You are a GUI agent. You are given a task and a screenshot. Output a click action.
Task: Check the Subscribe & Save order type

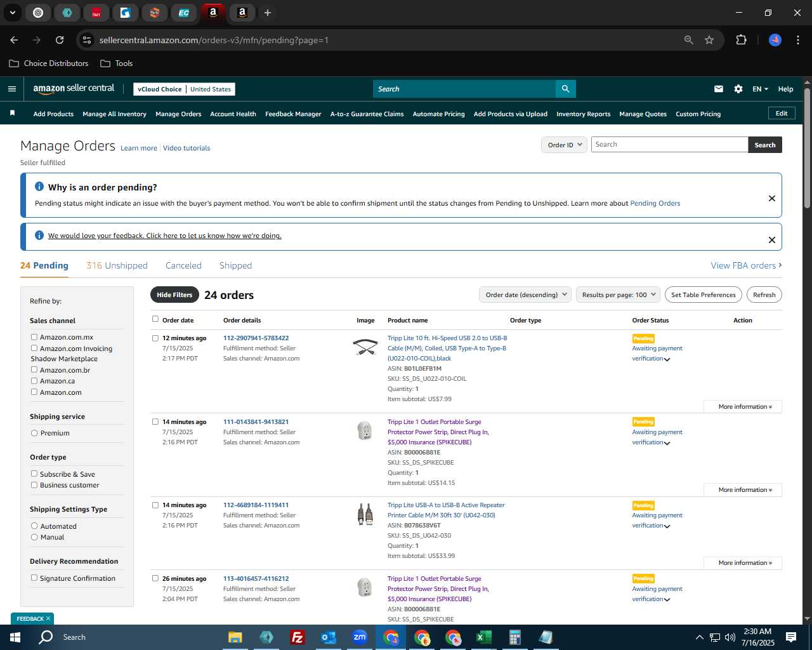pos(34,474)
